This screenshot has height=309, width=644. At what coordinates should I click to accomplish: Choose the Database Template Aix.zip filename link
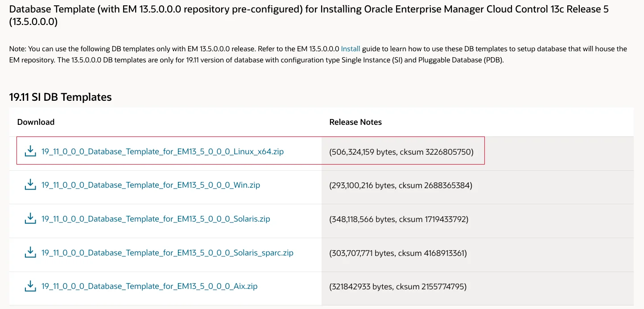click(149, 286)
